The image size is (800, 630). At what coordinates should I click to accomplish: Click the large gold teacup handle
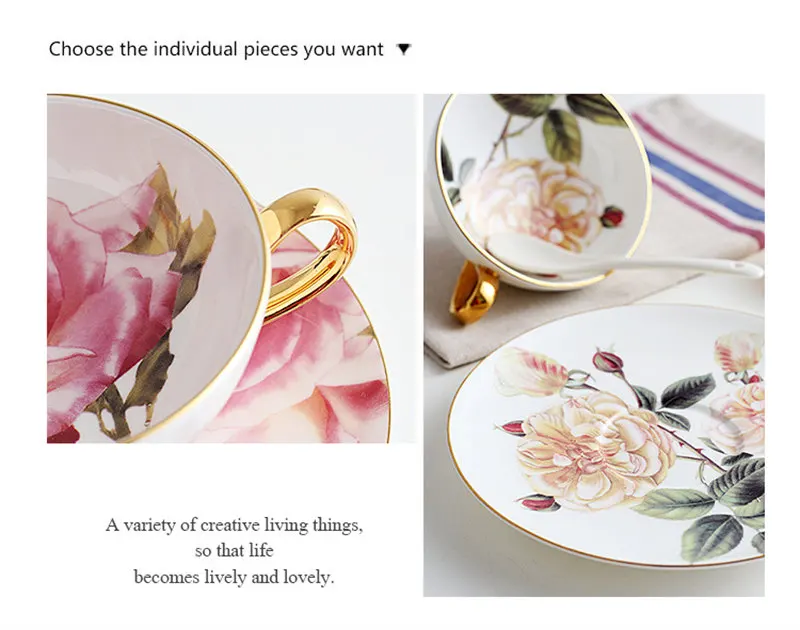[x=308, y=253]
